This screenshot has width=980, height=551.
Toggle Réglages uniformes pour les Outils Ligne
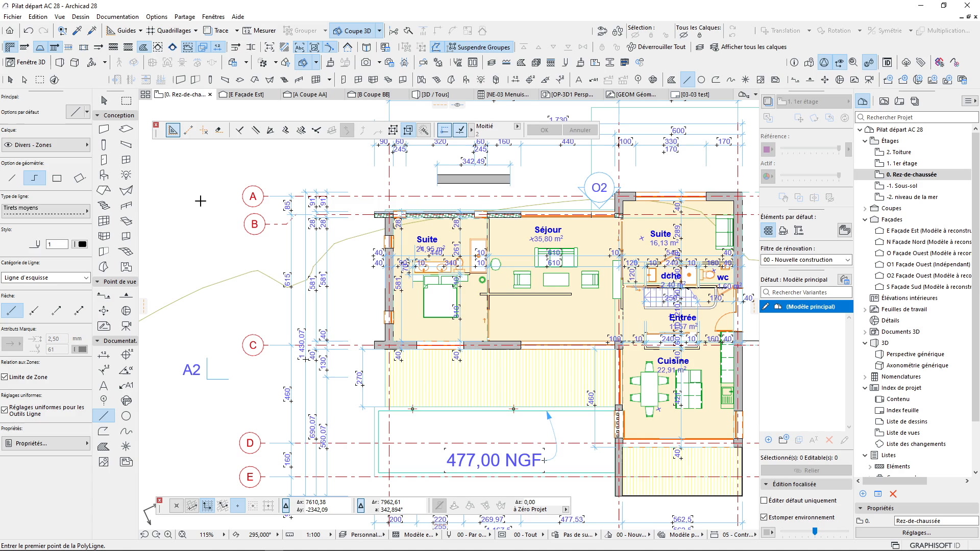(5, 410)
